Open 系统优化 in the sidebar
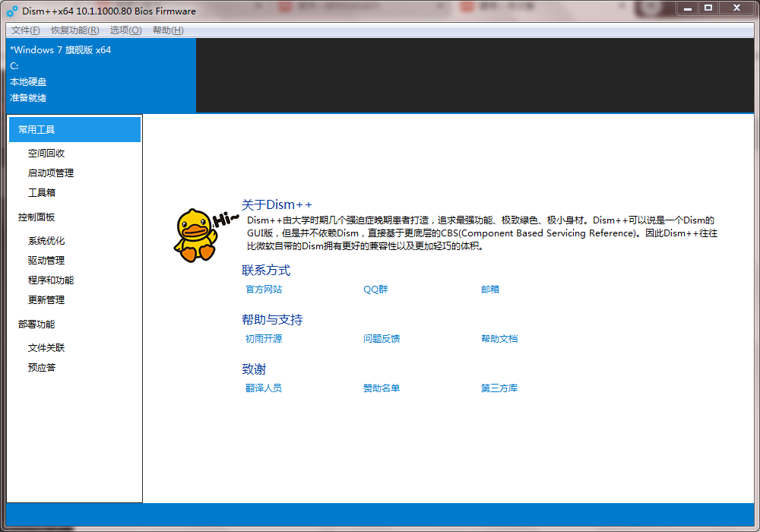760x532 pixels. tap(46, 241)
